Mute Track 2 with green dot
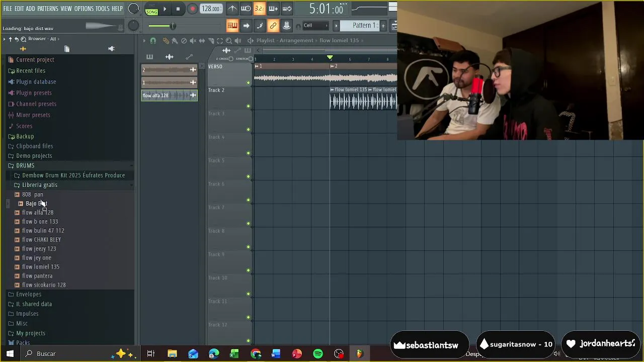Viewport: 644px width, 362px height. [x=248, y=106]
